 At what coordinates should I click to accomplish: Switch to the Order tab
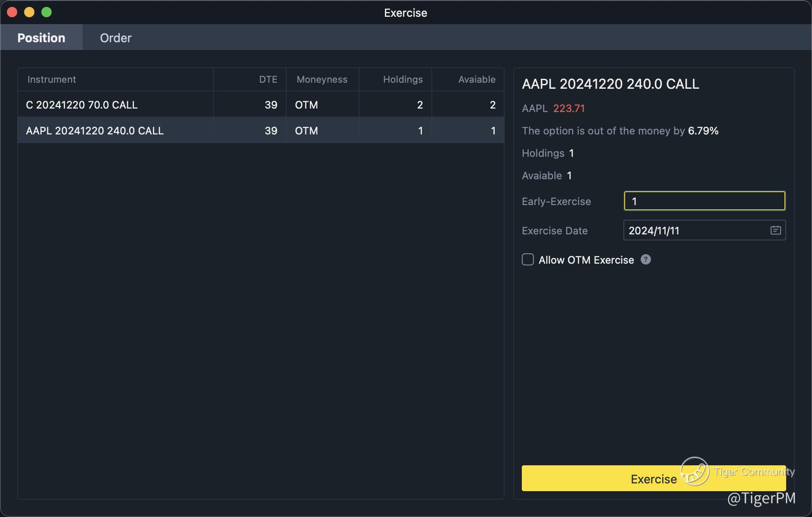click(x=115, y=38)
